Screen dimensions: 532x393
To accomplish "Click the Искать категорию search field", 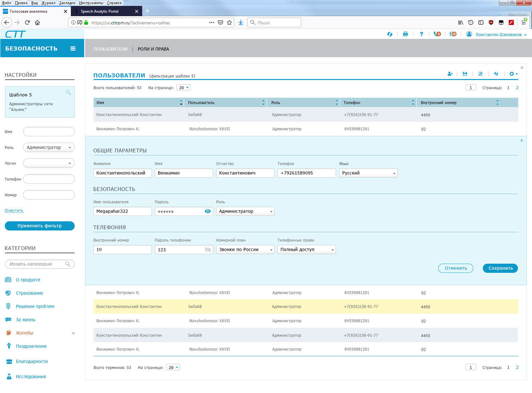I will tap(36, 264).
